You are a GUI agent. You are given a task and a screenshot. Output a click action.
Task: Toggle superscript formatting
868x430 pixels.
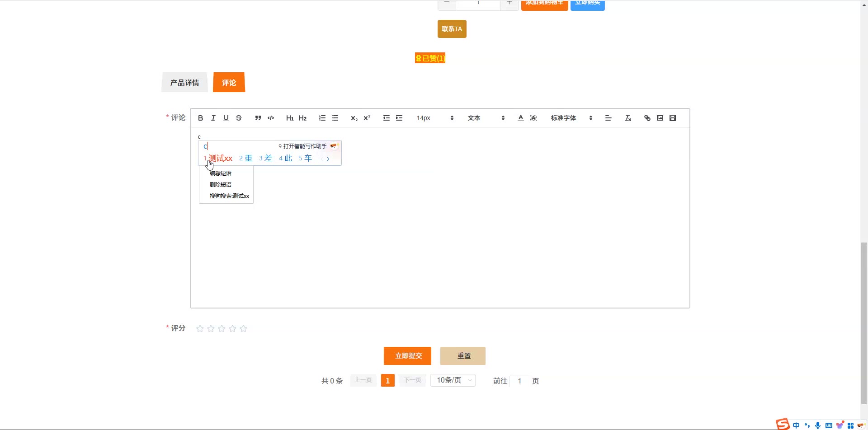tap(367, 118)
